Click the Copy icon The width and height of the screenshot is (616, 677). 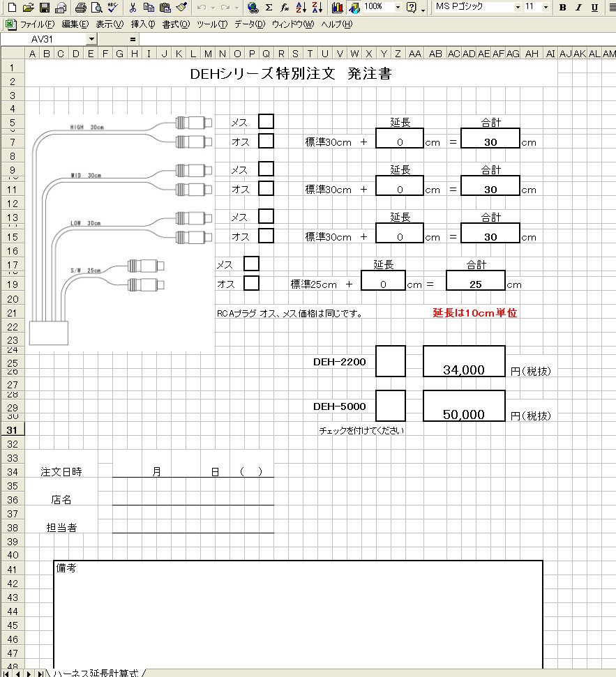(149, 7)
